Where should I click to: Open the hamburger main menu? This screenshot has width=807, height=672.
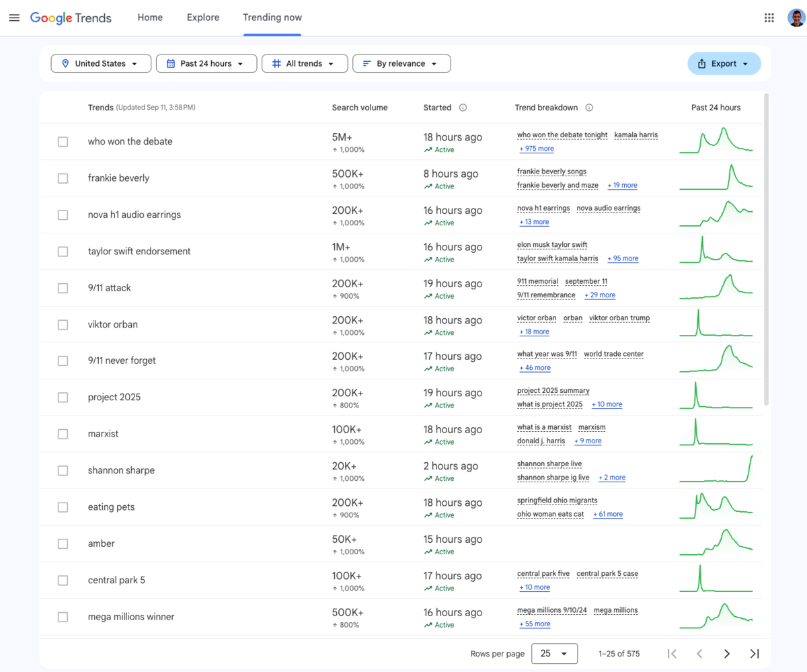click(14, 17)
